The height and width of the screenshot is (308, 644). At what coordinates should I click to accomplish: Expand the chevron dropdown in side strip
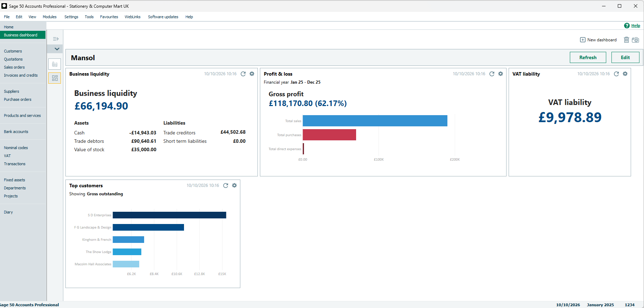pos(57,49)
